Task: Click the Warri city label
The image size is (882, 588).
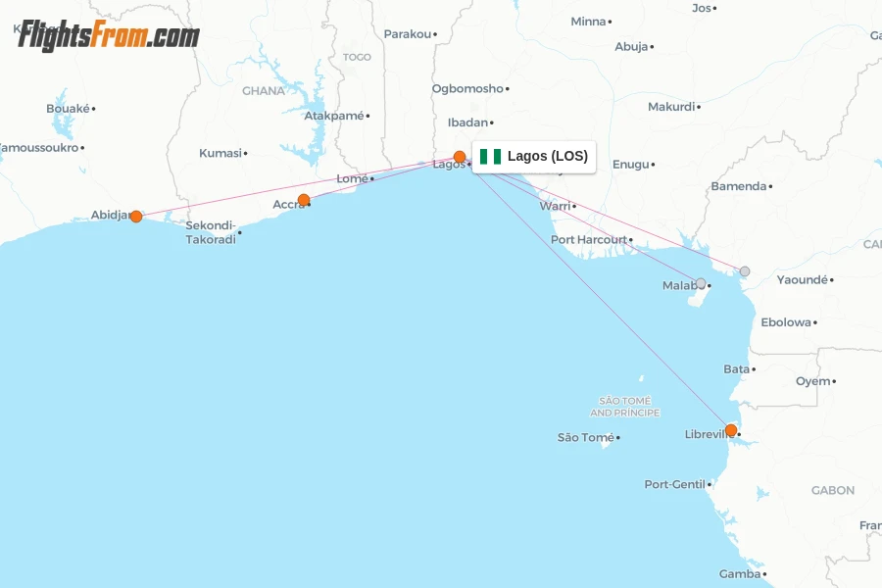Action: pos(555,206)
